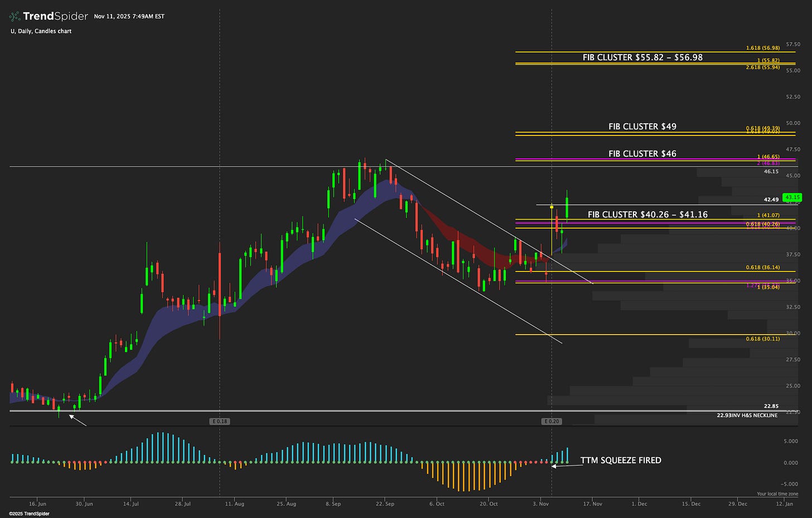Select the 'FIB CLUSTER $40.26 – $41.16' annotation

pos(647,215)
